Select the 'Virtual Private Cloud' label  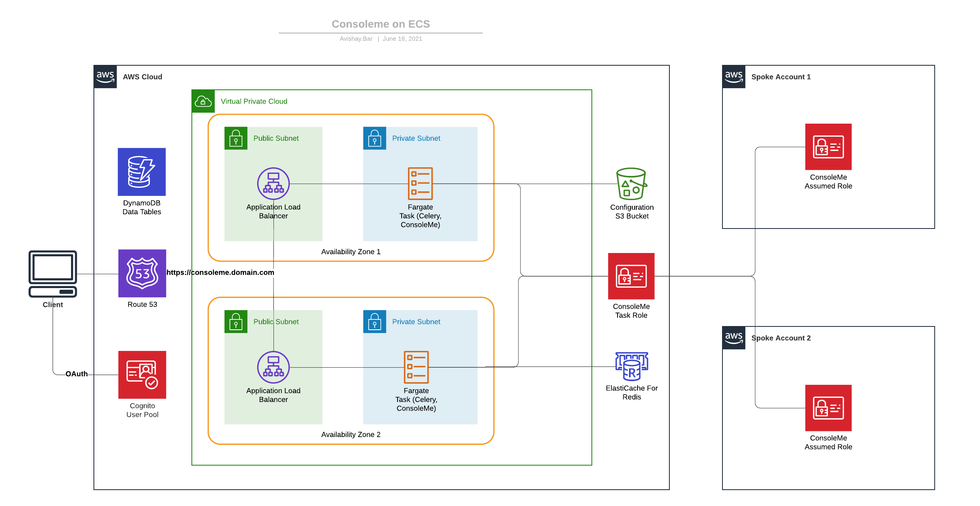254,101
